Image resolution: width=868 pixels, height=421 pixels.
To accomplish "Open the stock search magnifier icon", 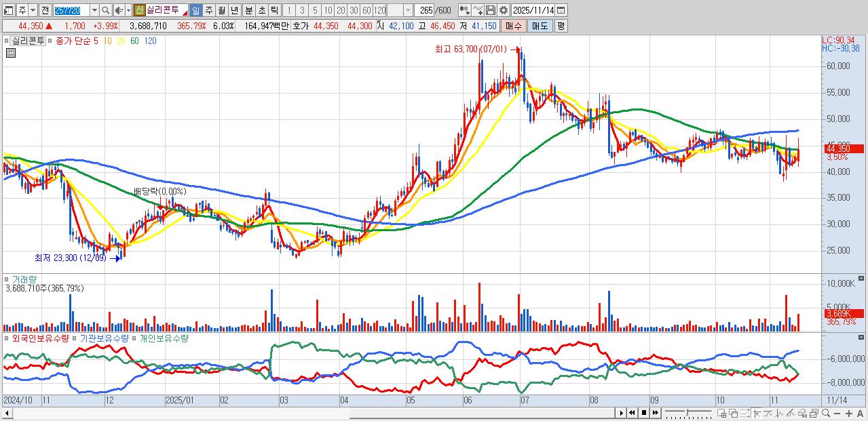I will tap(105, 10).
